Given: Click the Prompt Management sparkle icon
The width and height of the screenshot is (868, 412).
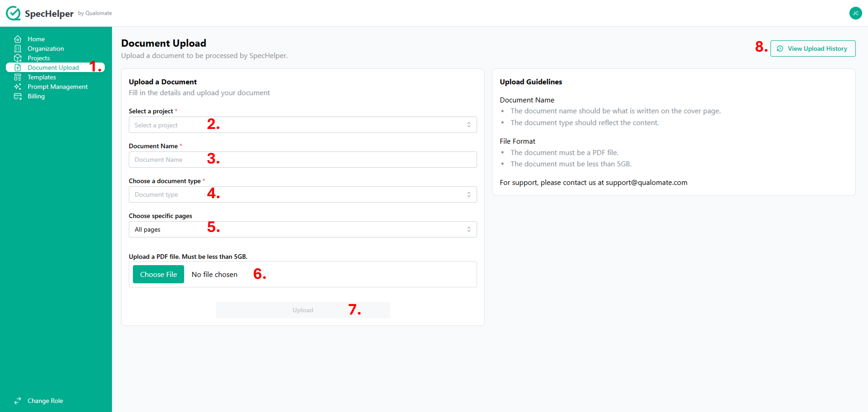Looking at the screenshot, I should click(x=18, y=87).
